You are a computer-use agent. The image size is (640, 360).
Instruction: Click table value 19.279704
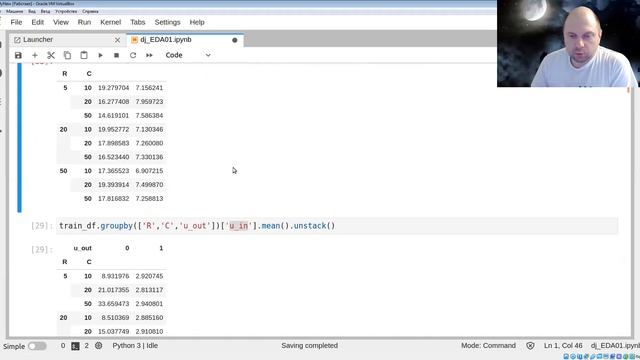[x=113, y=88]
